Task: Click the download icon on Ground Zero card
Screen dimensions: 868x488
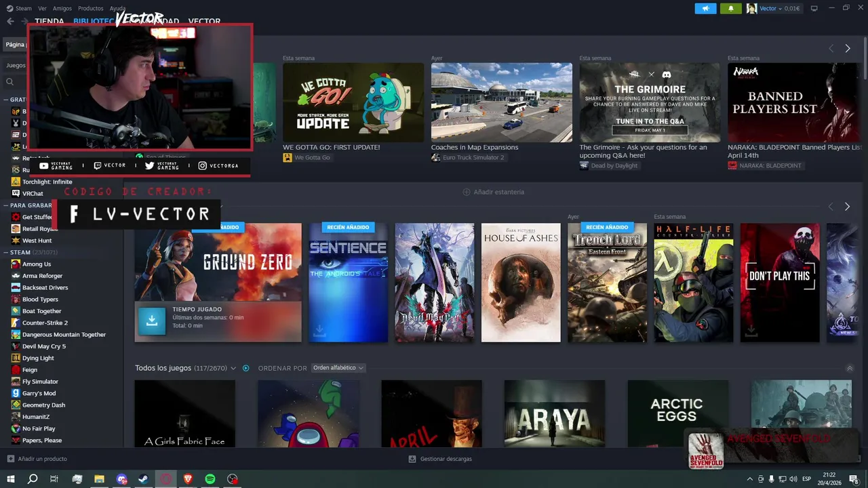Action: [152, 321]
